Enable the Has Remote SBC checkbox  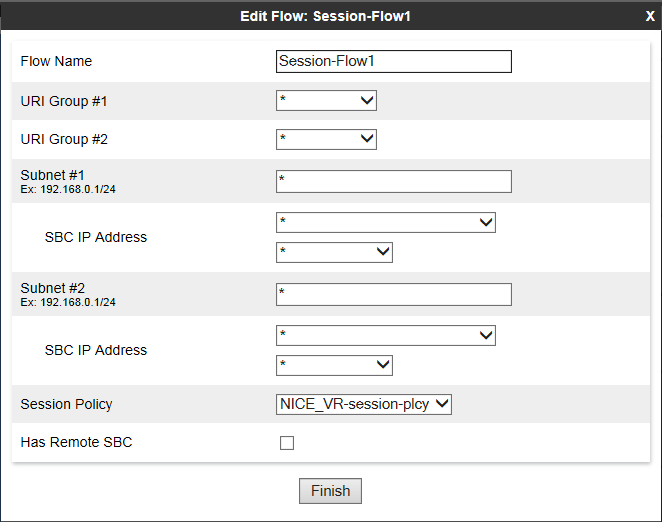(287, 443)
